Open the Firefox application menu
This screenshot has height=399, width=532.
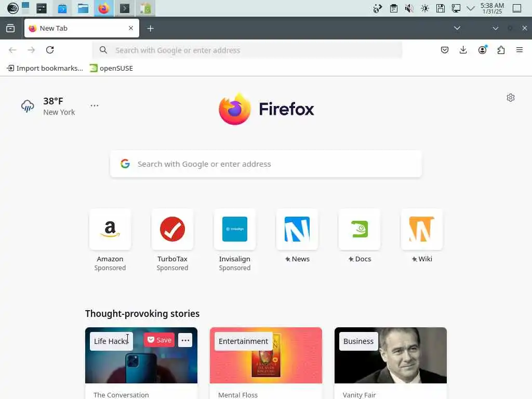[520, 50]
